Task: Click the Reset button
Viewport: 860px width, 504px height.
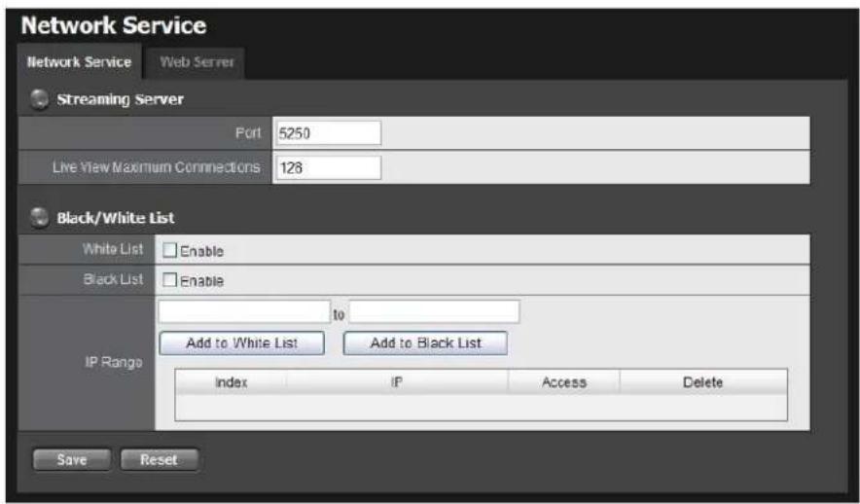Action: tap(159, 459)
